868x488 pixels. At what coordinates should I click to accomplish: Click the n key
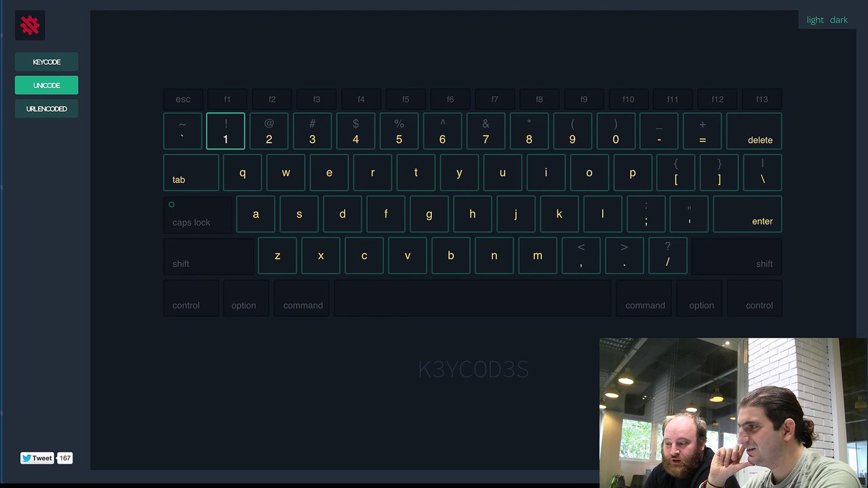coord(494,256)
